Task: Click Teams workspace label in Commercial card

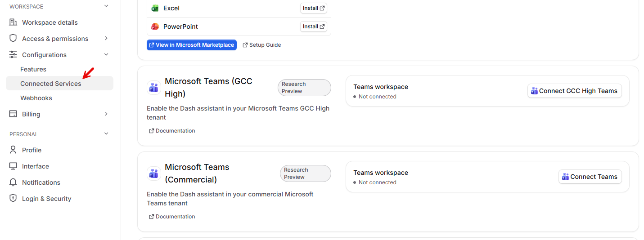Action: coord(381,173)
